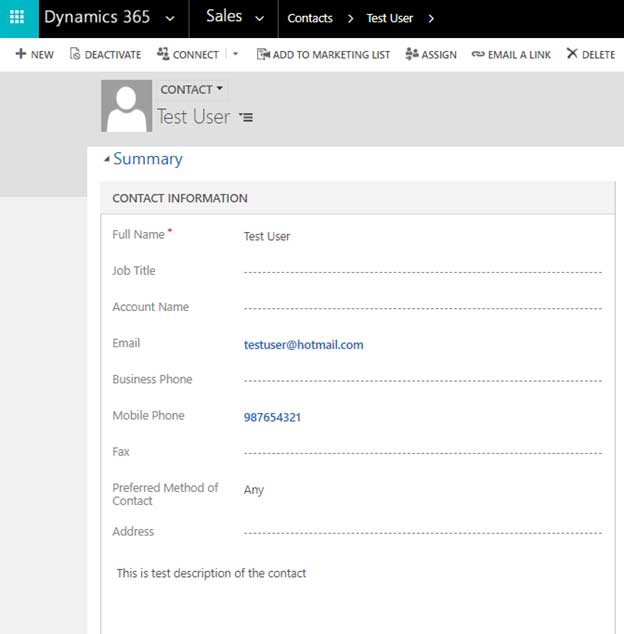Click the Email a Link icon

478,54
